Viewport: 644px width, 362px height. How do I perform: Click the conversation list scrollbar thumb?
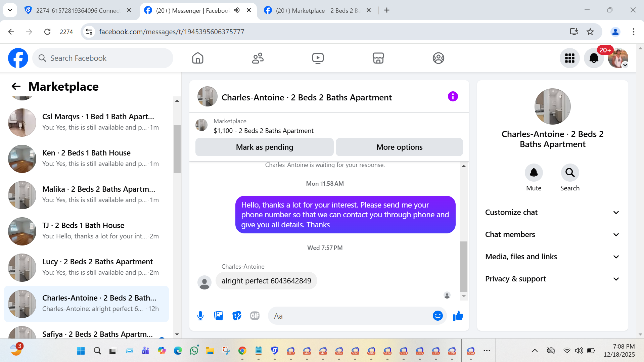177,149
